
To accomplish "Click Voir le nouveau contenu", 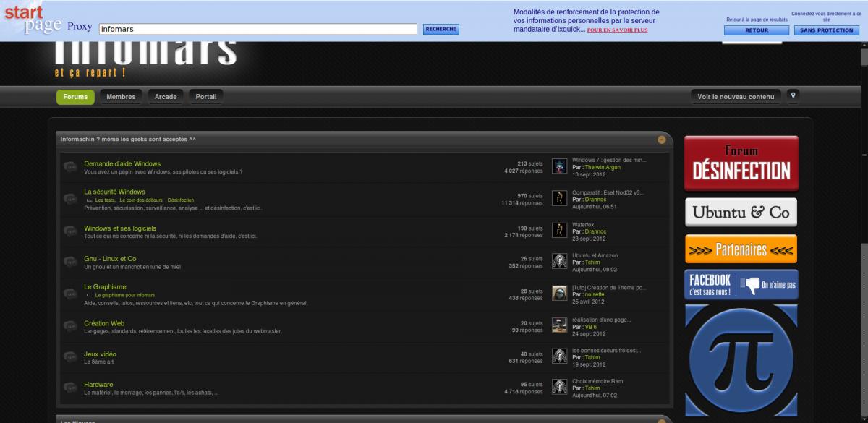I will (x=736, y=96).
